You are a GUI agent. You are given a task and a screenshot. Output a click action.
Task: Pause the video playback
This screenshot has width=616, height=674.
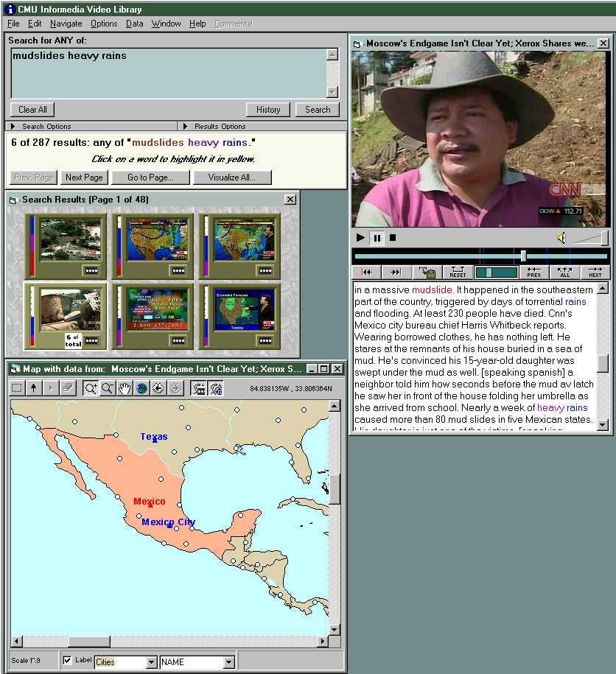[377, 237]
